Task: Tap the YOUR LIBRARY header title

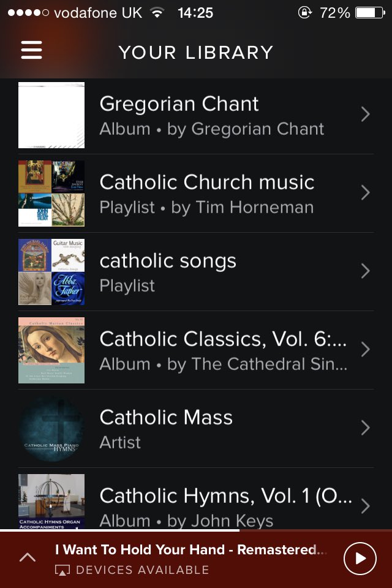Action: (x=196, y=52)
